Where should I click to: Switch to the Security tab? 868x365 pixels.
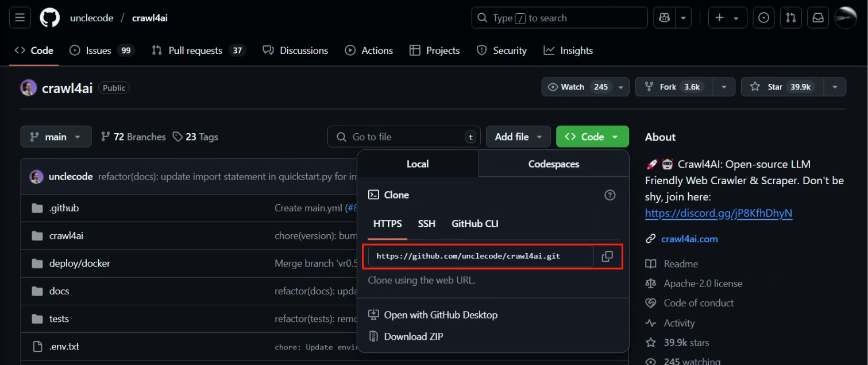click(501, 51)
